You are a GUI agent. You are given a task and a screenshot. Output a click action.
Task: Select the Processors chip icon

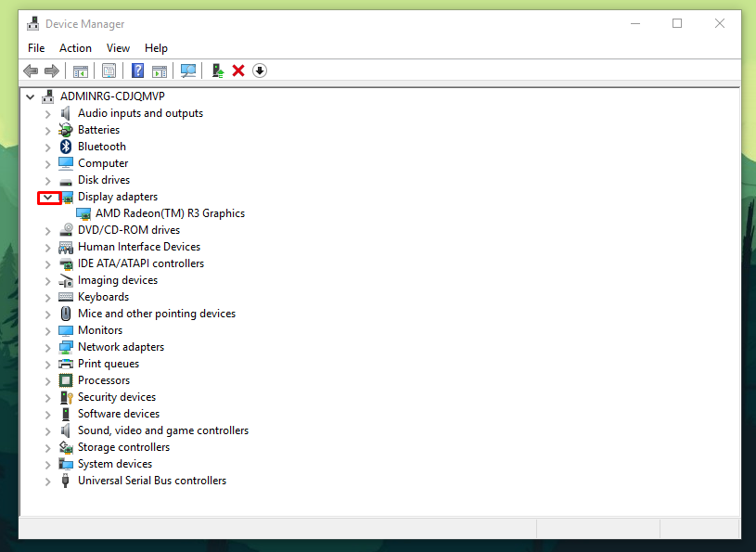(x=66, y=380)
